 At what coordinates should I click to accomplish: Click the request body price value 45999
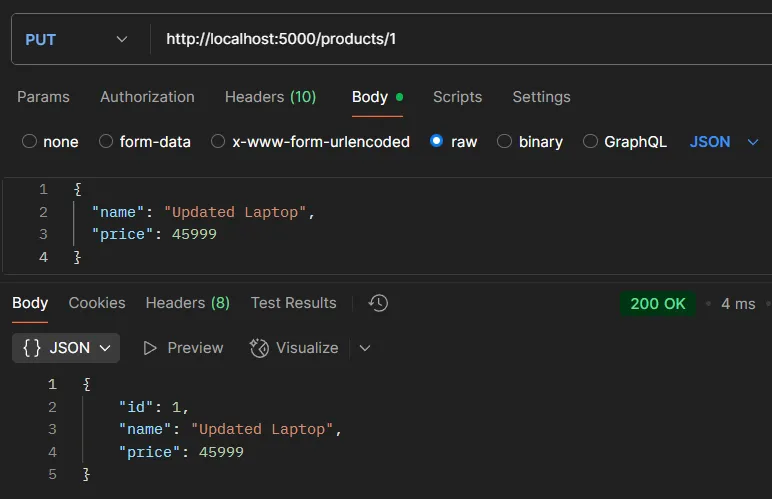click(194, 234)
